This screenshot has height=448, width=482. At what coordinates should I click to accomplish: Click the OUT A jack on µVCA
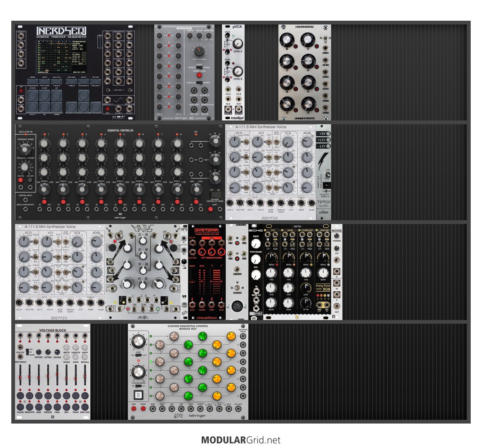coord(228,109)
